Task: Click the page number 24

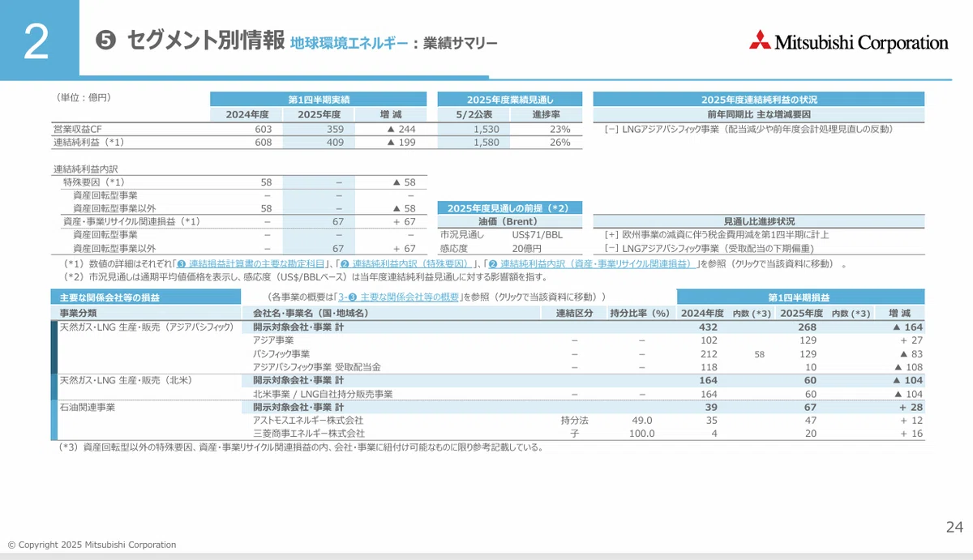Action: point(954,528)
